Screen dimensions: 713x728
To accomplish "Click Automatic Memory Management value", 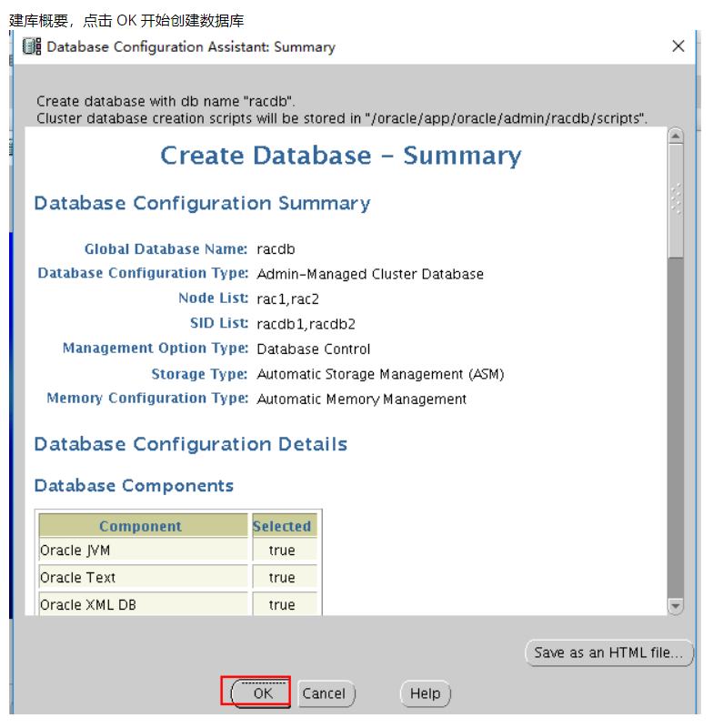I will click(x=361, y=399).
